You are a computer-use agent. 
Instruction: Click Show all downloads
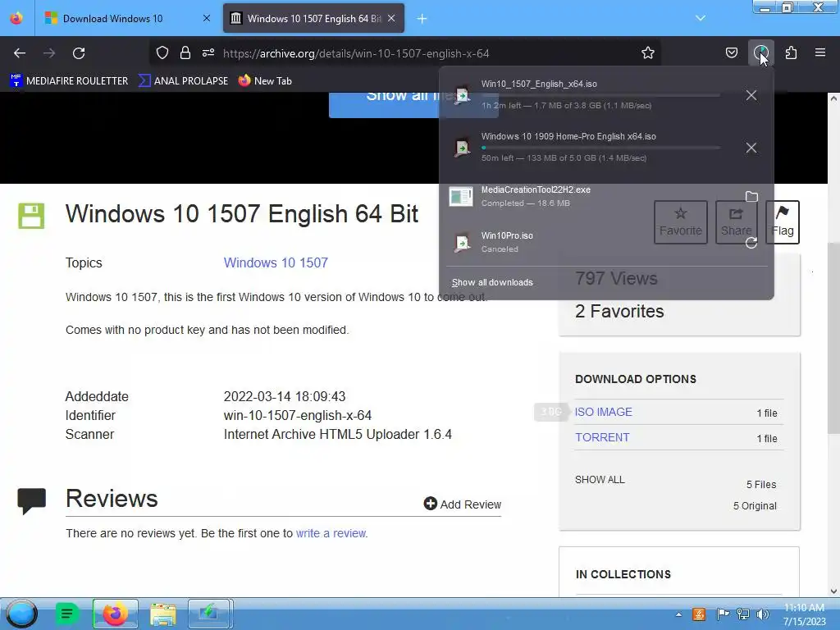492,282
